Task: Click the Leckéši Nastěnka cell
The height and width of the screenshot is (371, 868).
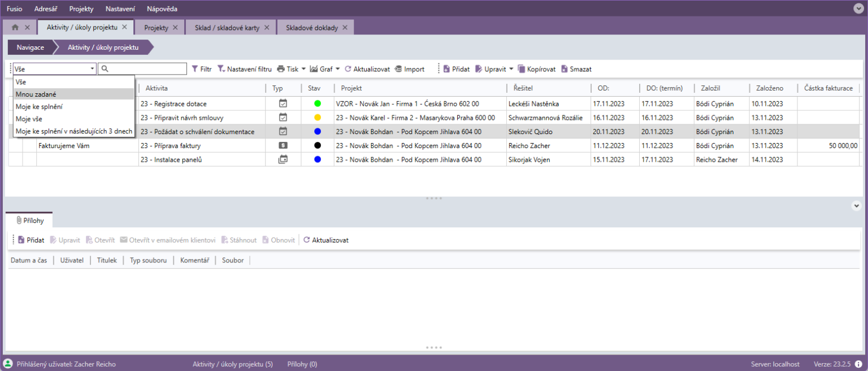Action: pyautogui.click(x=548, y=104)
